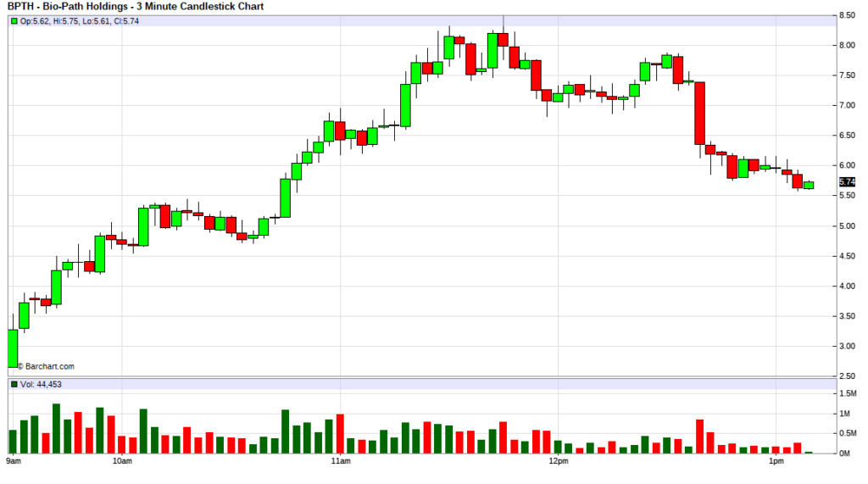Image resolution: width=868 pixels, height=484 pixels.
Task: Click the last green candle on the chart
Action: [x=808, y=185]
